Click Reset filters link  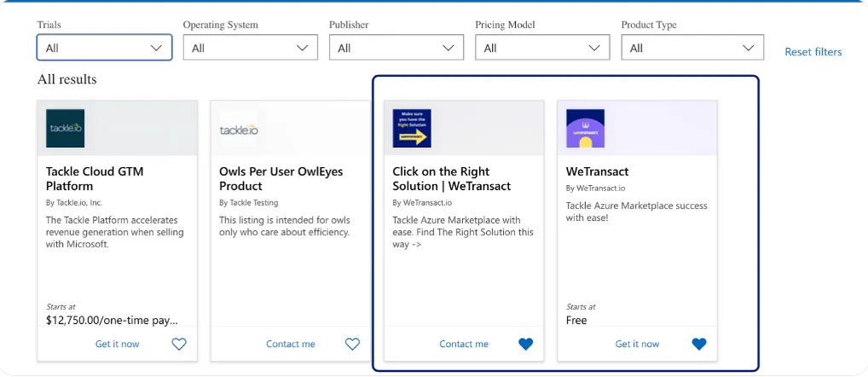click(x=813, y=52)
